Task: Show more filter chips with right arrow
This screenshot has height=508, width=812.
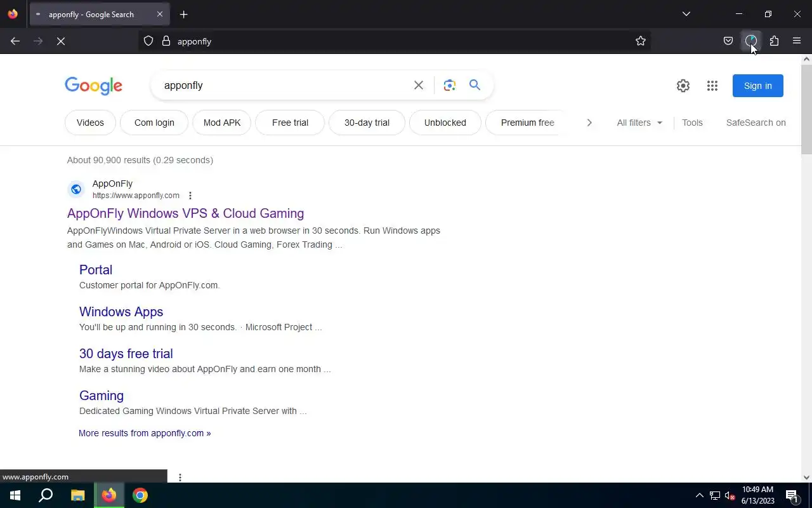Action: 589,123
